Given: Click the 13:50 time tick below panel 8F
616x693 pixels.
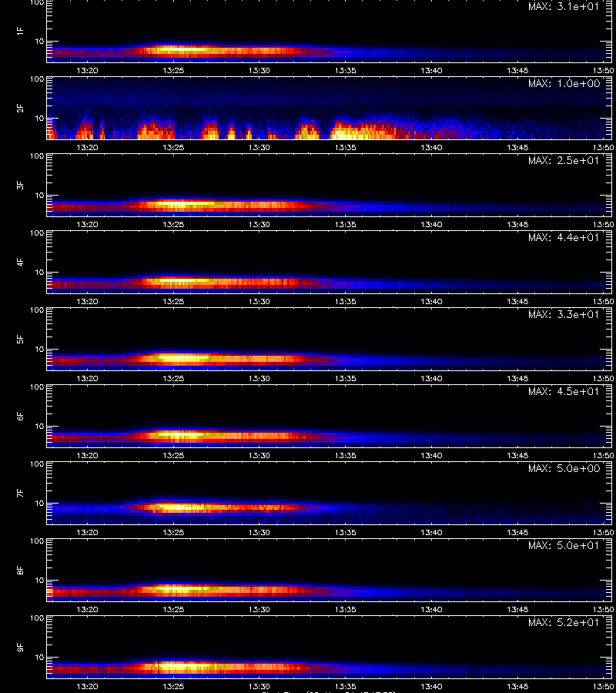Looking at the screenshot, I should point(603,609).
